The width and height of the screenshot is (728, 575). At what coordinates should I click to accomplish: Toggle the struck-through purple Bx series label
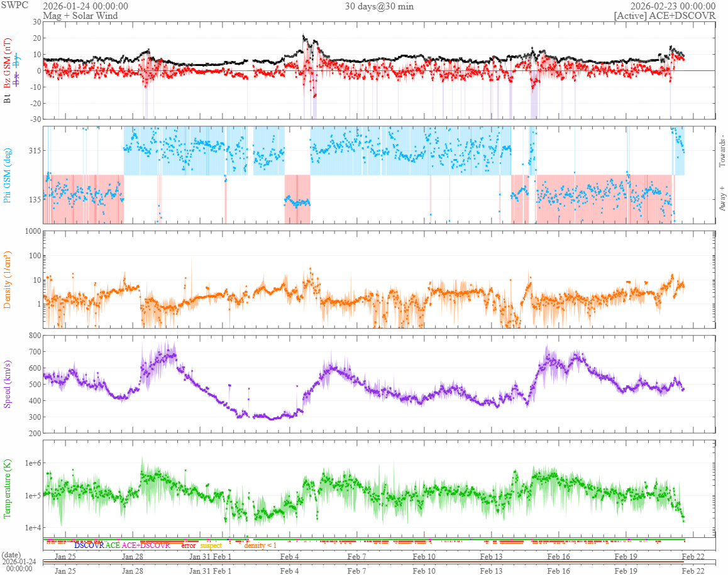[17, 80]
